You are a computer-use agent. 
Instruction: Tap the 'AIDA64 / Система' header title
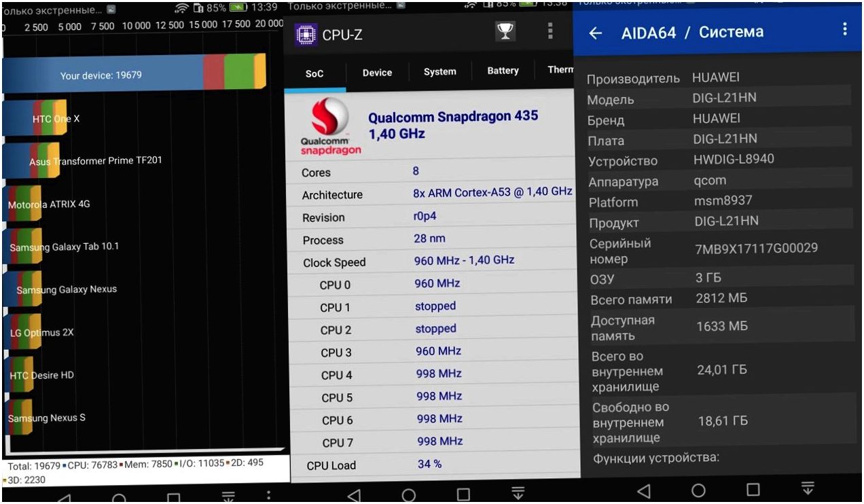pyautogui.click(x=692, y=32)
